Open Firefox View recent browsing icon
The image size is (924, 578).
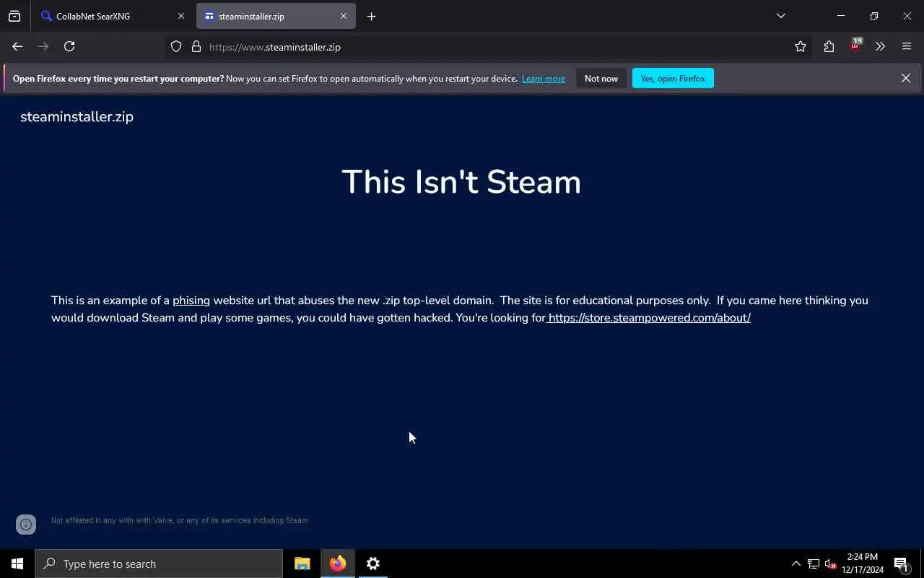click(14, 16)
